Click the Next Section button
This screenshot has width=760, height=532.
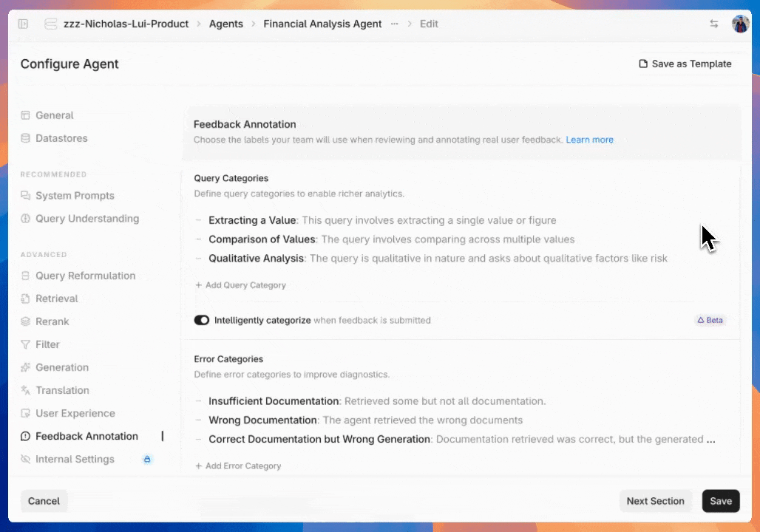pyautogui.click(x=655, y=501)
